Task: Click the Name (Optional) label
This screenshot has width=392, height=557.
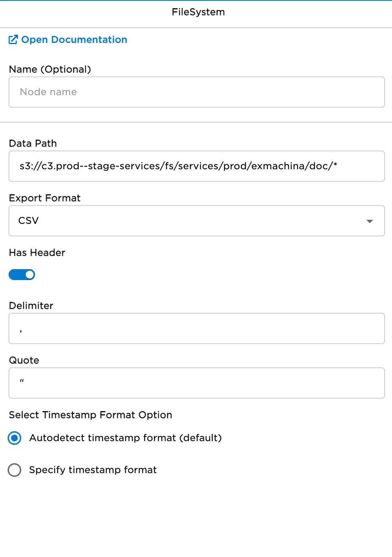Action: click(x=50, y=69)
